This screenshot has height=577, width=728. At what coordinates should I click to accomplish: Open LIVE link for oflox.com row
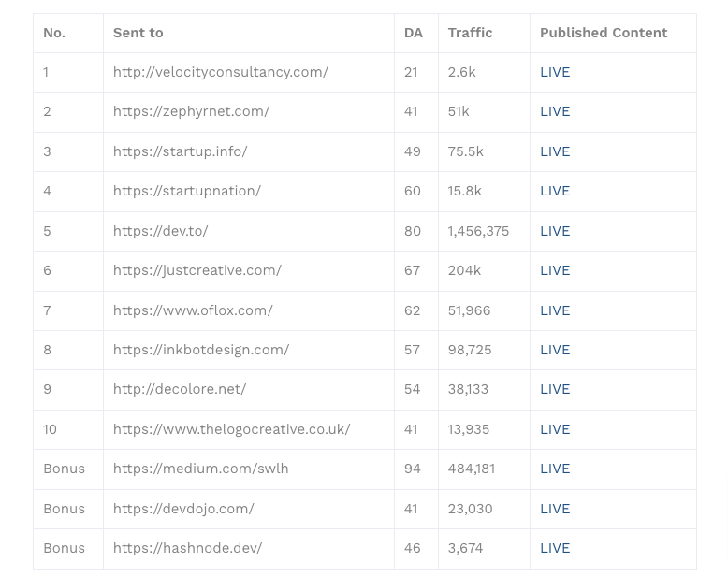[x=555, y=310]
